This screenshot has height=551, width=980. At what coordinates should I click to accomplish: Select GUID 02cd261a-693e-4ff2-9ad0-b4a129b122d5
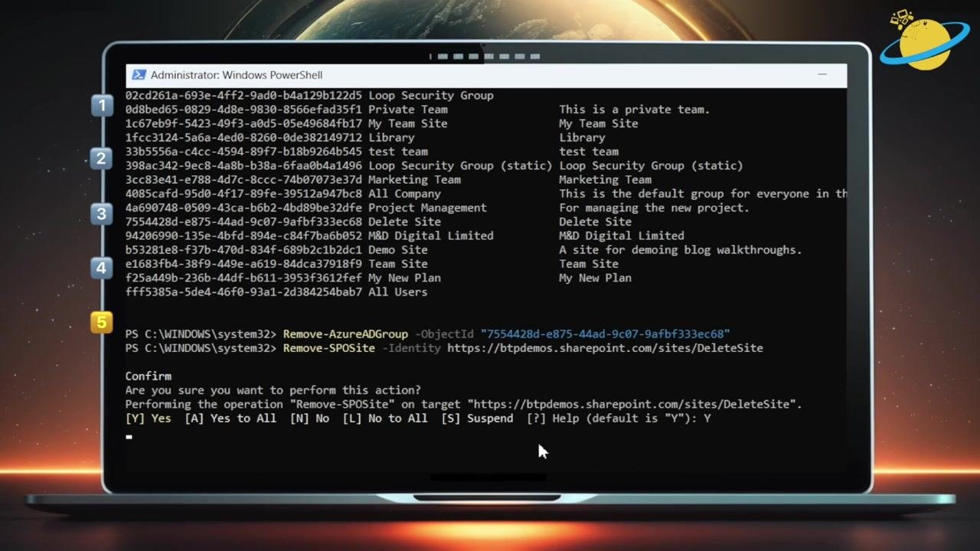243,96
